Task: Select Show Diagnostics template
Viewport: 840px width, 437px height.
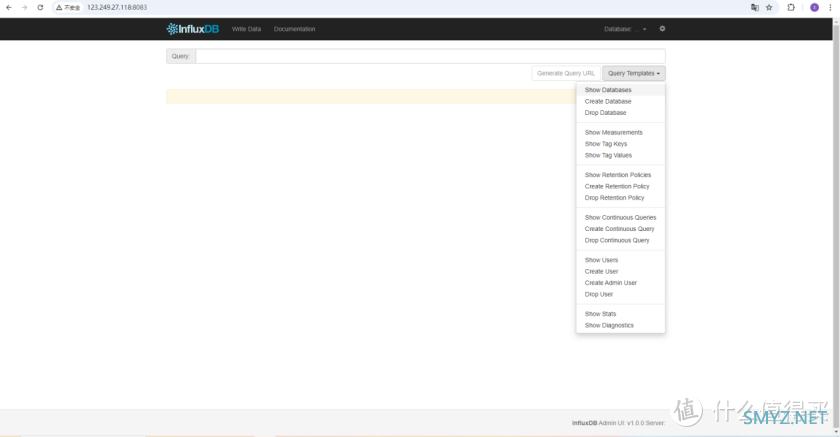Action: coord(609,325)
